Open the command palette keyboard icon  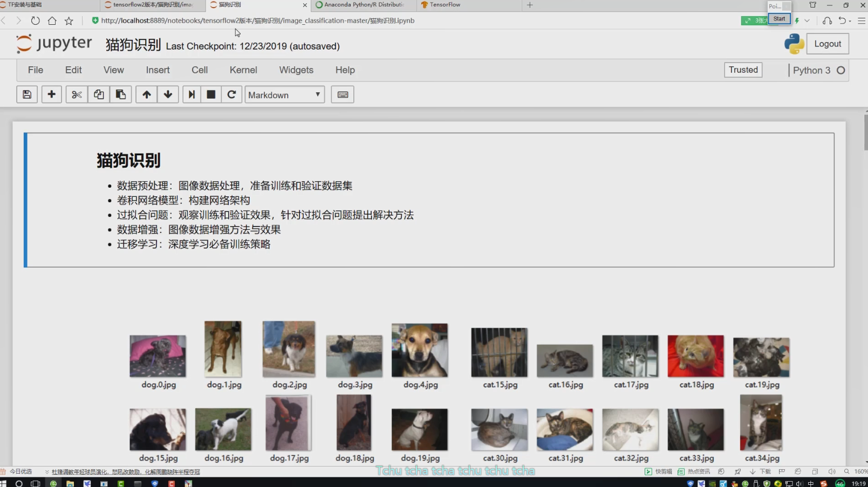(x=342, y=94)
